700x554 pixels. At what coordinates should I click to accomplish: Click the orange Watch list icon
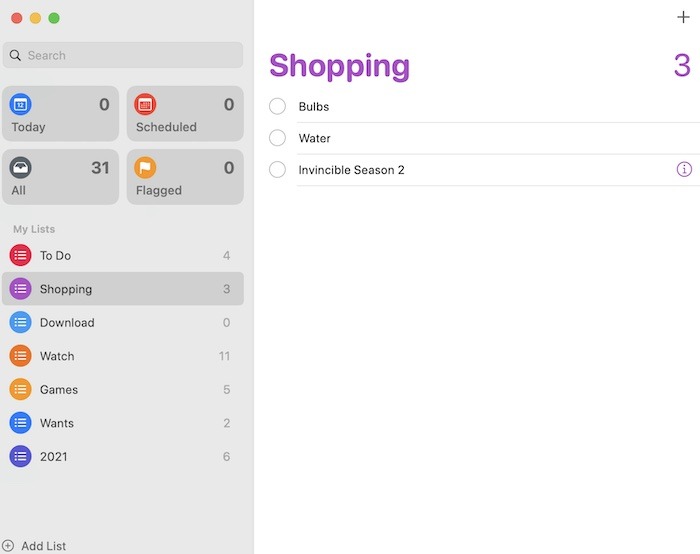(20, 356)
